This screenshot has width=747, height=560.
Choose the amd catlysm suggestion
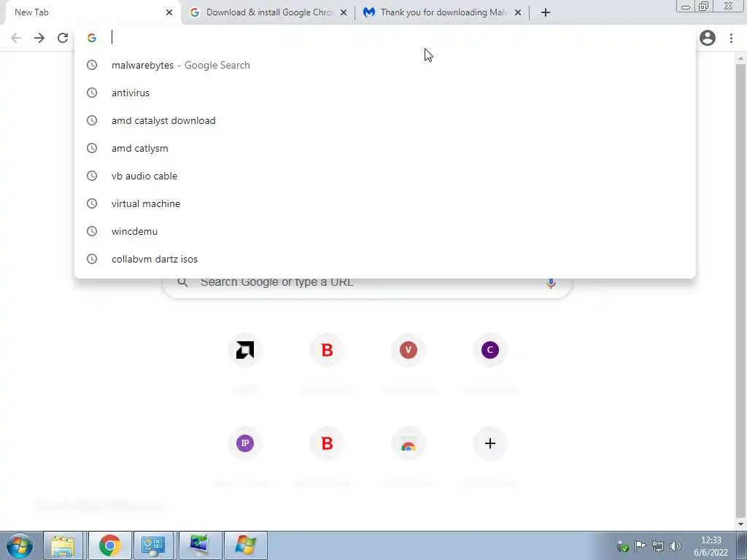pos(385,148)
